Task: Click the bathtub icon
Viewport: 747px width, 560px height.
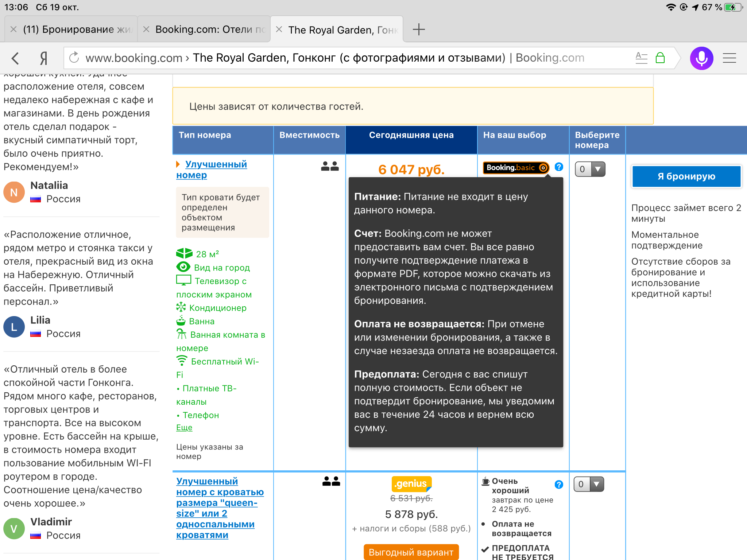Action: click(x=181, y=320)
